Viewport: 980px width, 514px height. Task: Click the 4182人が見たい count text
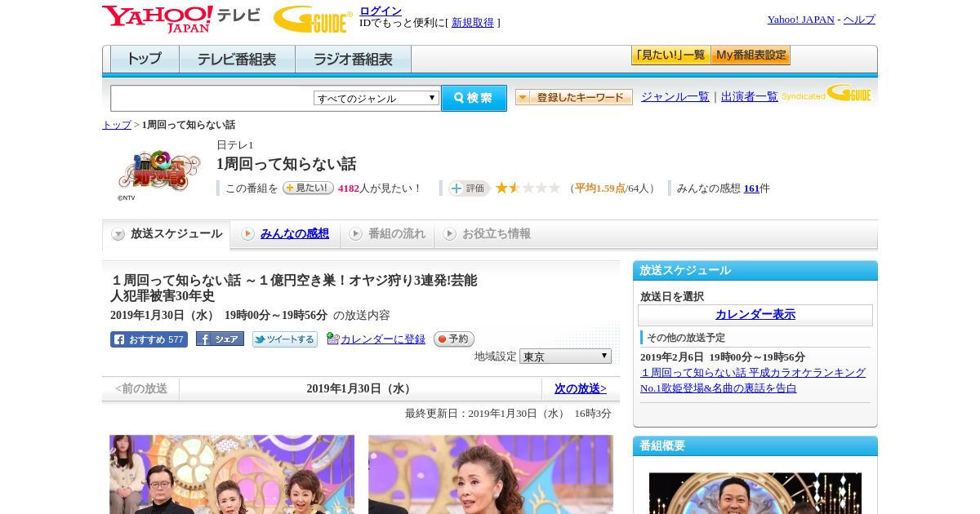click(380, 188)
